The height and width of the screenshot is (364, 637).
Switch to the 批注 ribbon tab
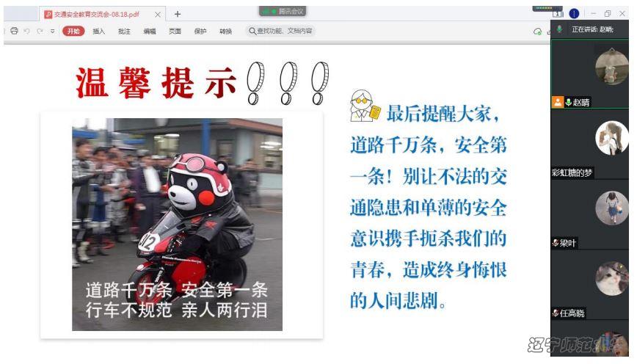[x=124, y=31]
